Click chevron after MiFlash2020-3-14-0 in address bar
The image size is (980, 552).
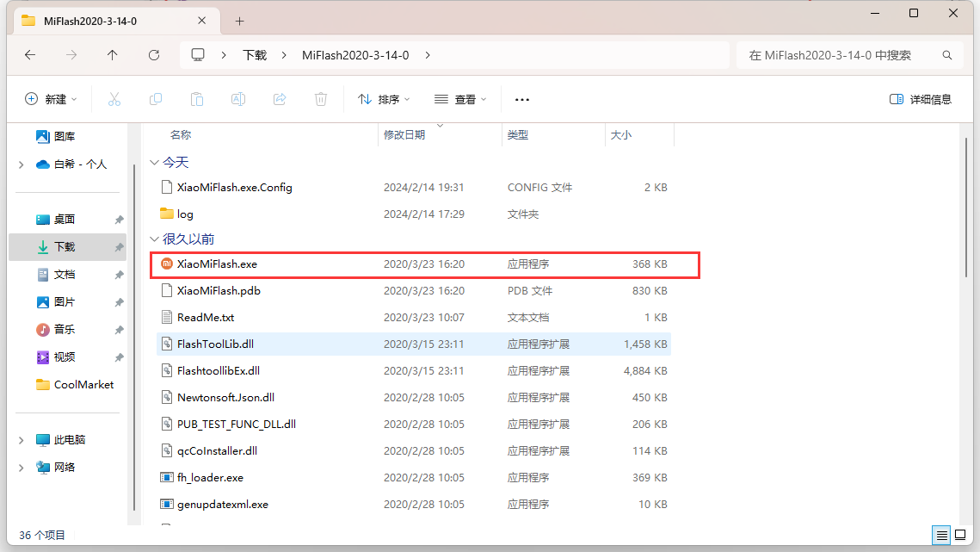428,55
